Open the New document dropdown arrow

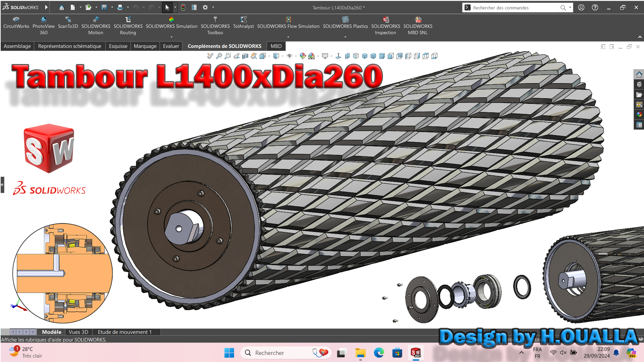(x=80, y=7)
